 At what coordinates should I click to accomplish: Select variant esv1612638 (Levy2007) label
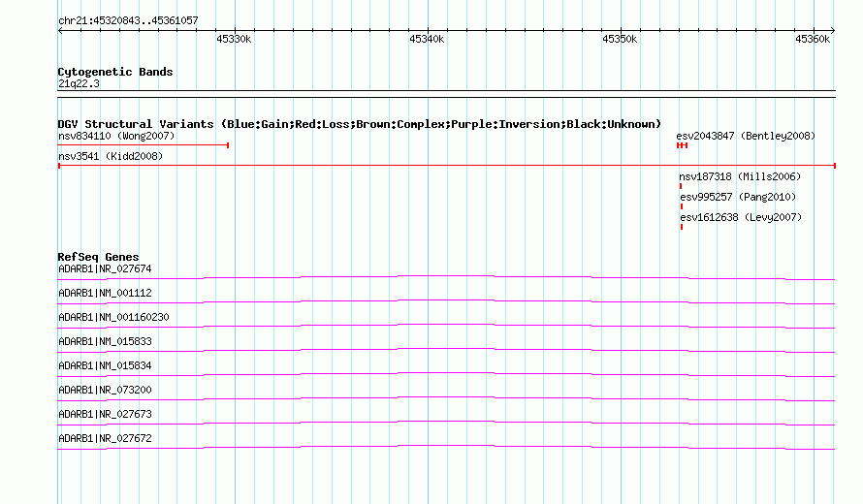pyautogui.click(x=741, y=217)
